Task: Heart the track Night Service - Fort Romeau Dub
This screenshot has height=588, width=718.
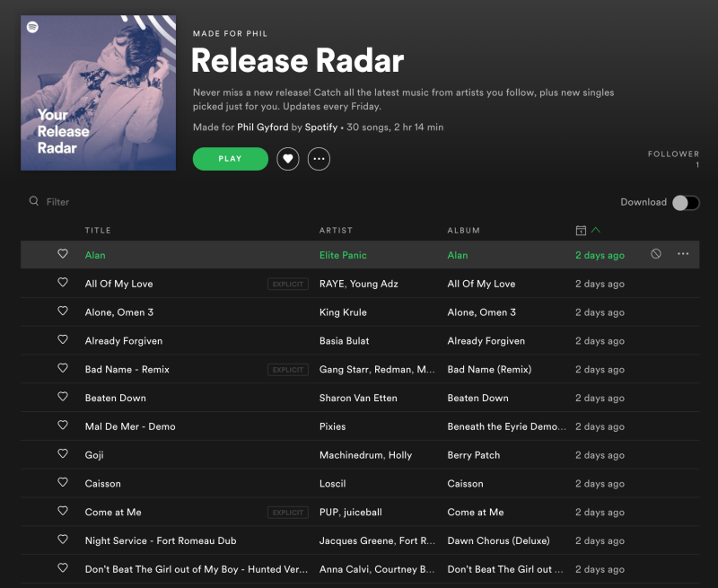Action: (63, 540)
